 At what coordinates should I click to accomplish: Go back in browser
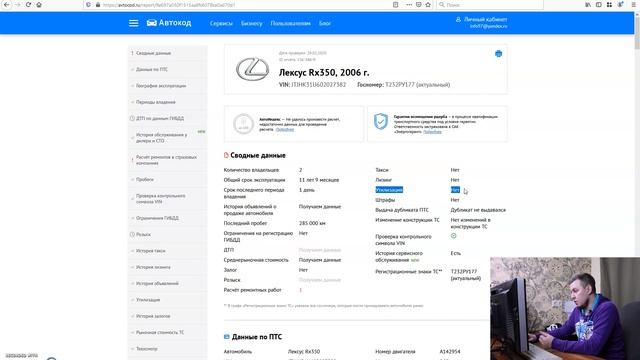(7, 4)
